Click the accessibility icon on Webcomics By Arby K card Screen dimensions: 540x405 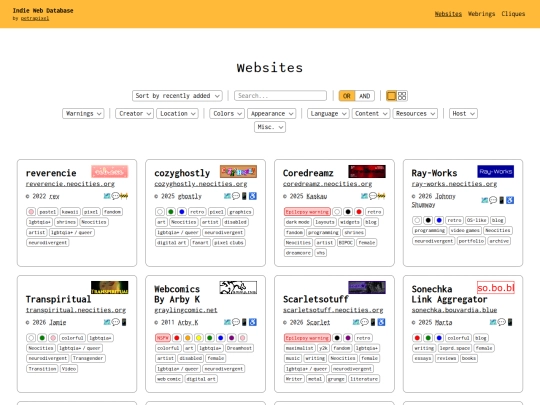tap(253, 322)
